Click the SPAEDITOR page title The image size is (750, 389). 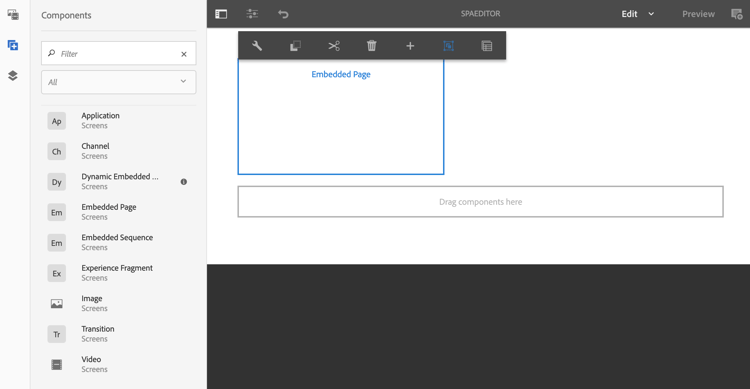pyautogui.click(x=481, y=14)
